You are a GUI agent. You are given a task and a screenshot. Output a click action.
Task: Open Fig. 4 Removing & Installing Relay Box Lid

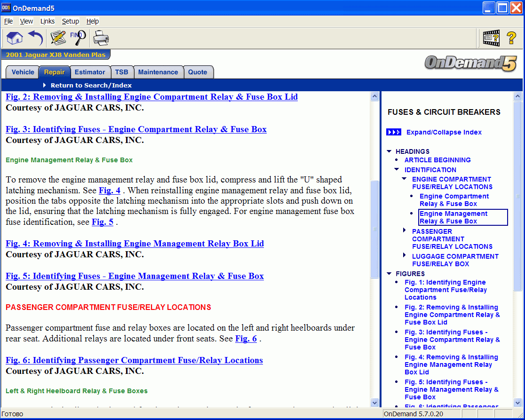pos(135,244)
